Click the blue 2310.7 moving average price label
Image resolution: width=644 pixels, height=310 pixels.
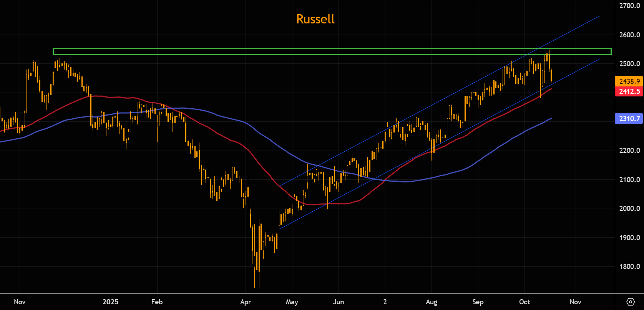[629, 119]
